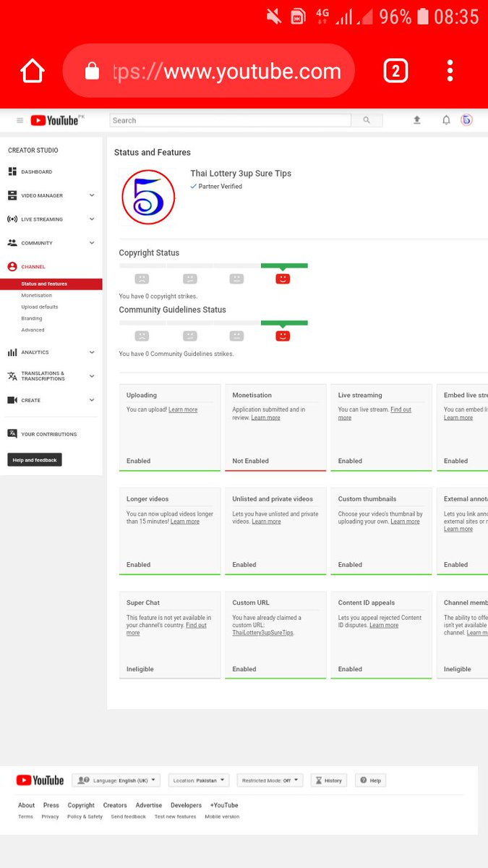Viewport: 488px width, 868px height.
Task: Open Analytics section in sidebar
Action: pos(35,352)
